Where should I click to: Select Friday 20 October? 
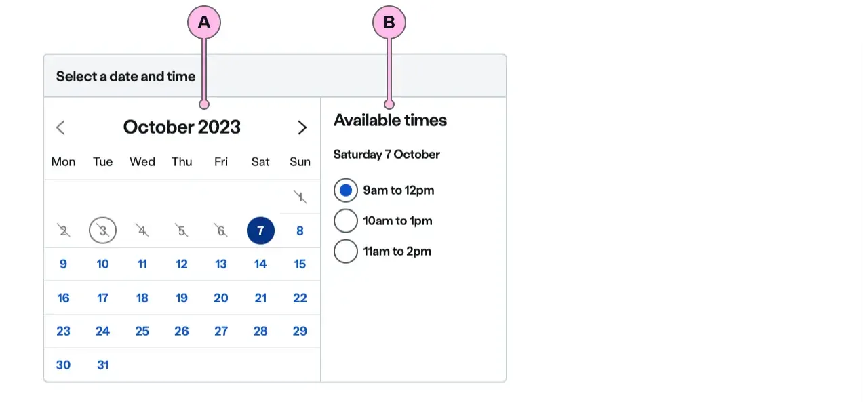pos(221,298)
